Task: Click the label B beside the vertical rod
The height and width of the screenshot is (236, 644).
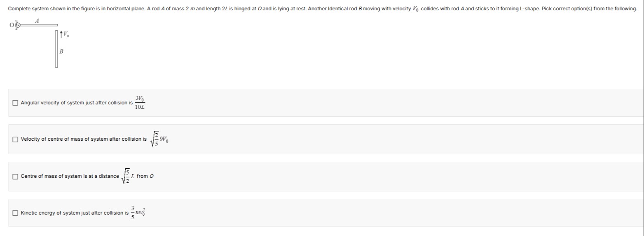Action: (x=61, y=52)
